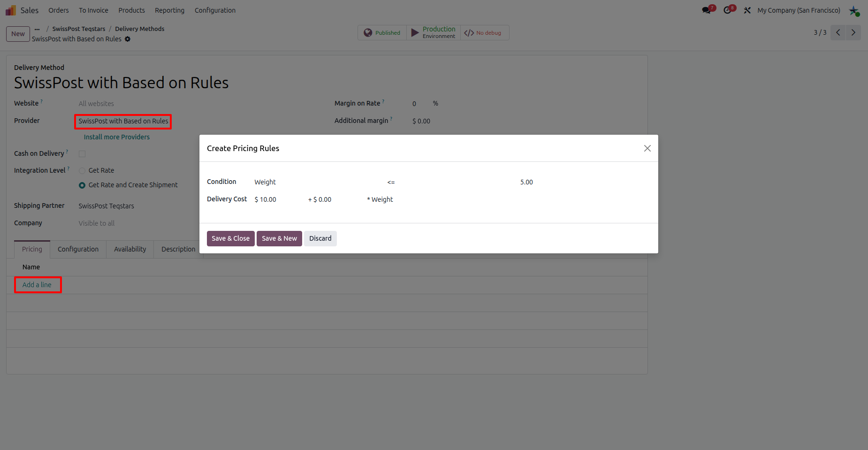Image resolution: width=868 pixels, height=450 pixels.
Task: Toggle the No debug button
Action: tap(485, 33)
